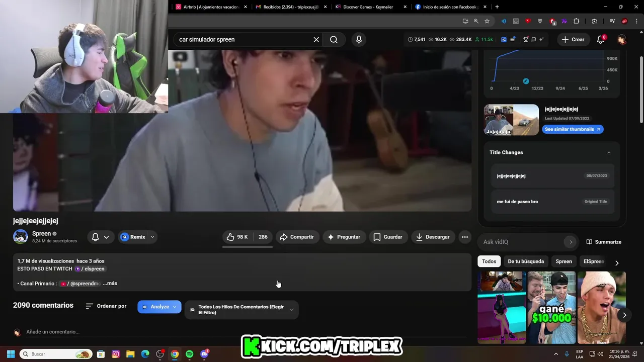
Task: Open Instagram from the taskbar
Action: click(115, 354)
